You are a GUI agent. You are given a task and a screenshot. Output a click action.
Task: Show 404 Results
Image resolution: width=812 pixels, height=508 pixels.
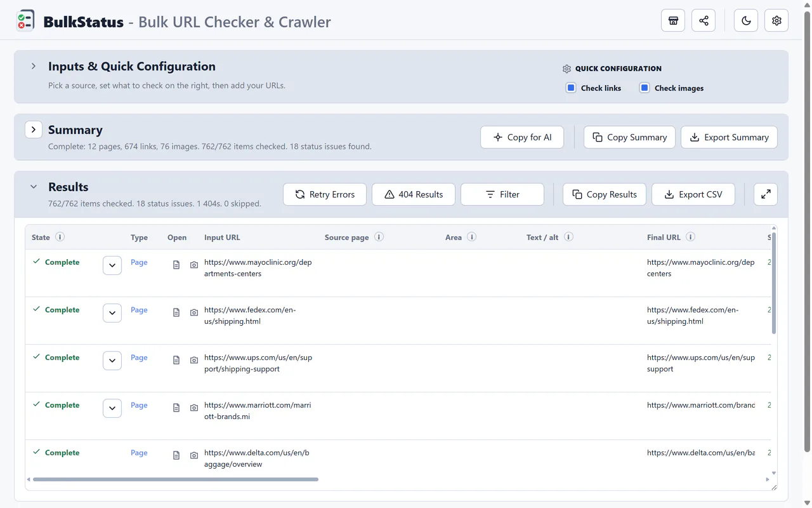(x=414, y=194)
